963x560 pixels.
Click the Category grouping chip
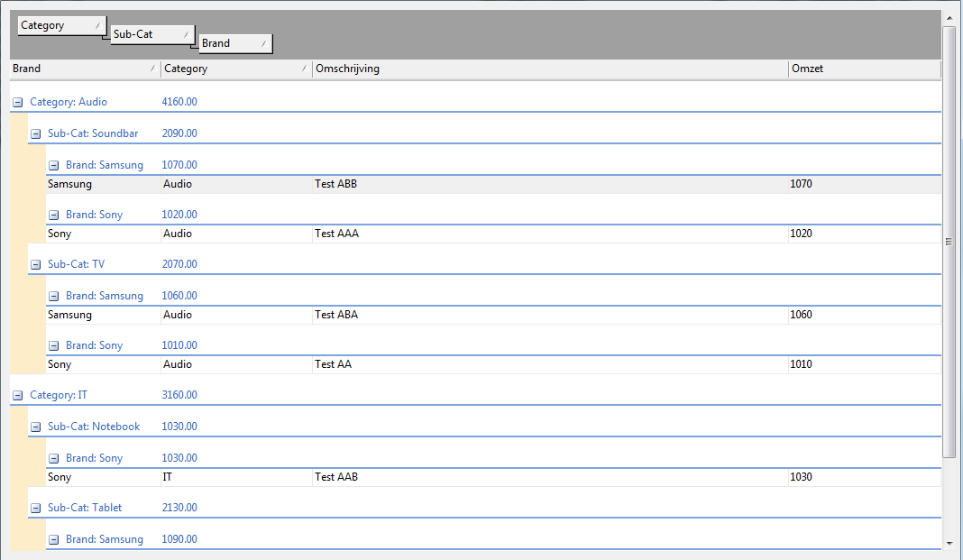pos(60,26)
